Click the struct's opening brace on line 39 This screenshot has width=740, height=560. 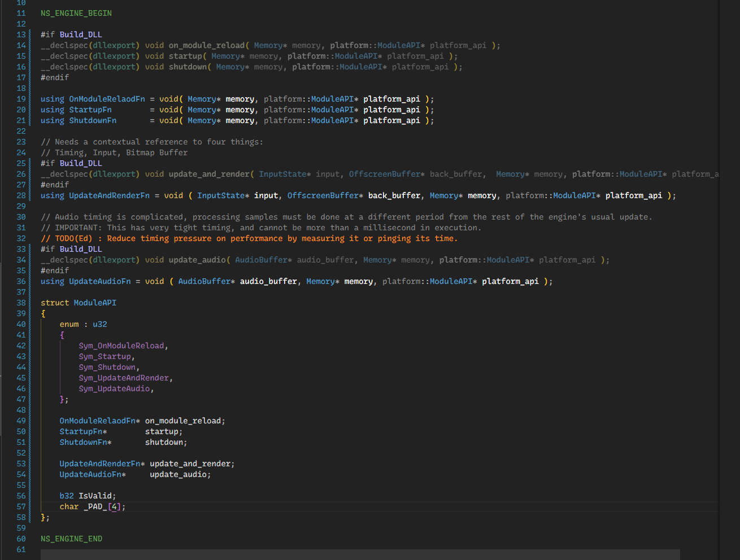(x=43, y=313)
